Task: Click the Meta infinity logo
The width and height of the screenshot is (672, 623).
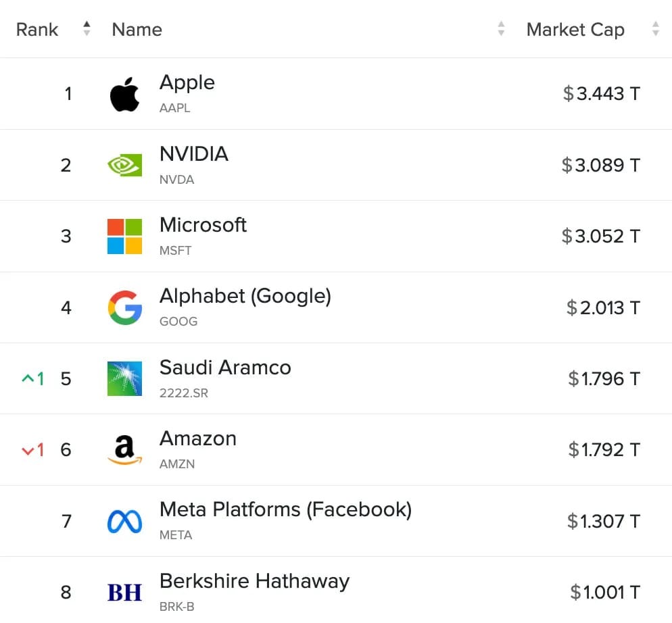Action: (124, 522)
